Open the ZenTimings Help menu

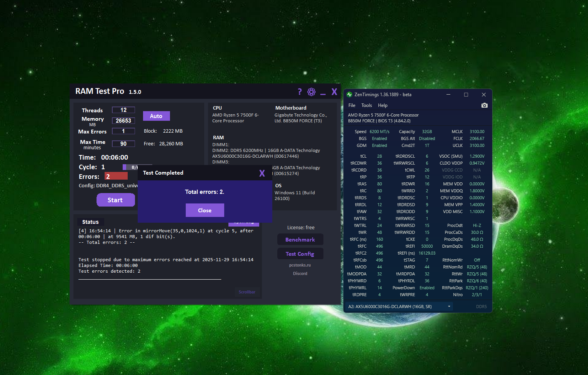click(383, 105)
